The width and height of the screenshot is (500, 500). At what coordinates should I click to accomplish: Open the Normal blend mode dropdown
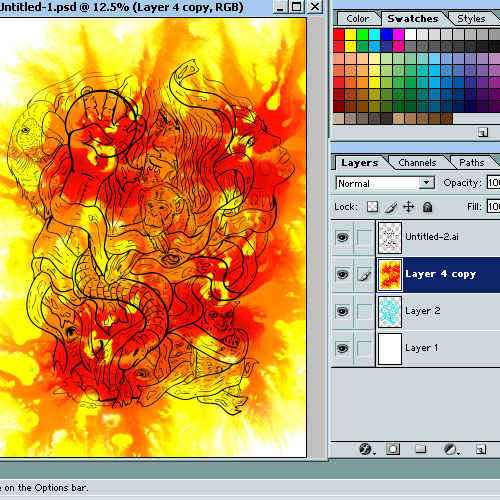click(385, 183)
